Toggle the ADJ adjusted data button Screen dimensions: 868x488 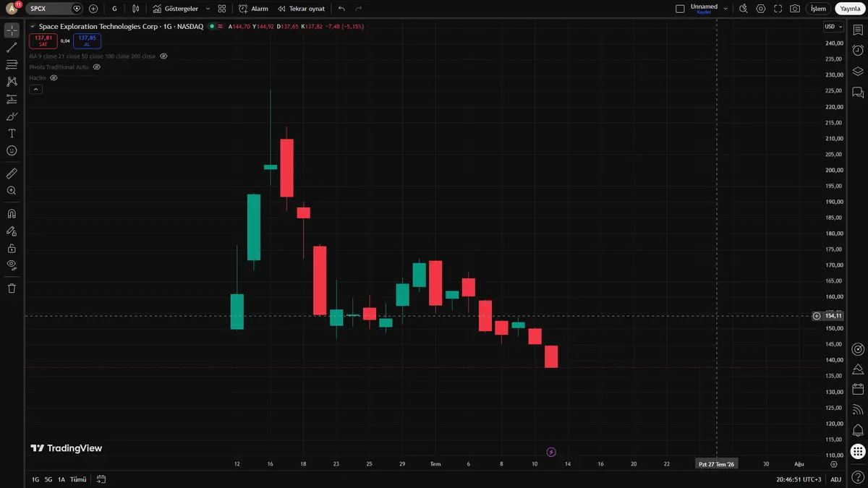835,479
